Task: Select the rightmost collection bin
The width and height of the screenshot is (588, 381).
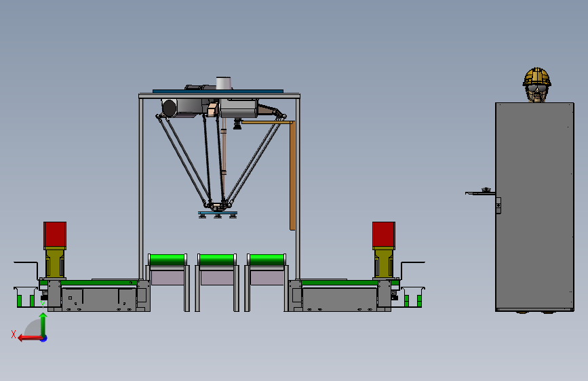Action: (413, 297)
